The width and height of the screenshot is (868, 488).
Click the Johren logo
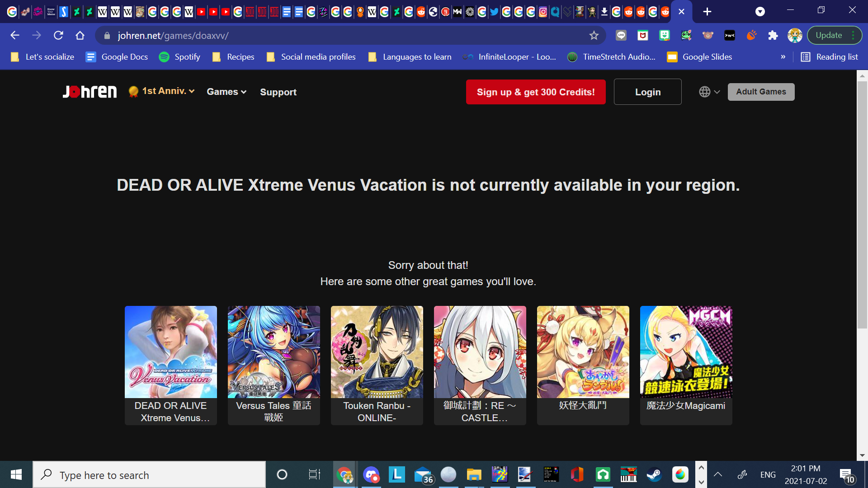pos(90,92)
